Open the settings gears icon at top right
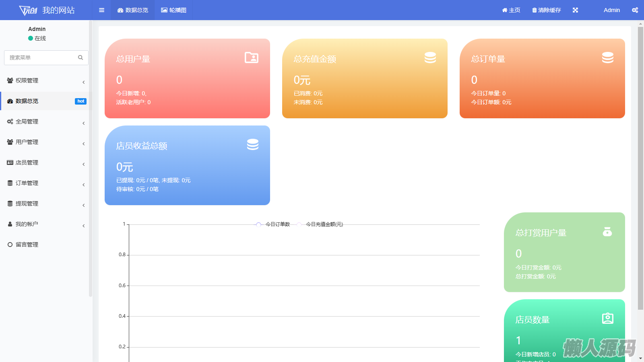 click(635, 10)
